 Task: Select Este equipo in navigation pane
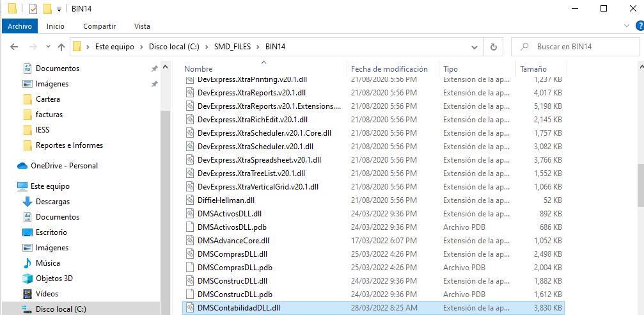click(x=50, y=186)
